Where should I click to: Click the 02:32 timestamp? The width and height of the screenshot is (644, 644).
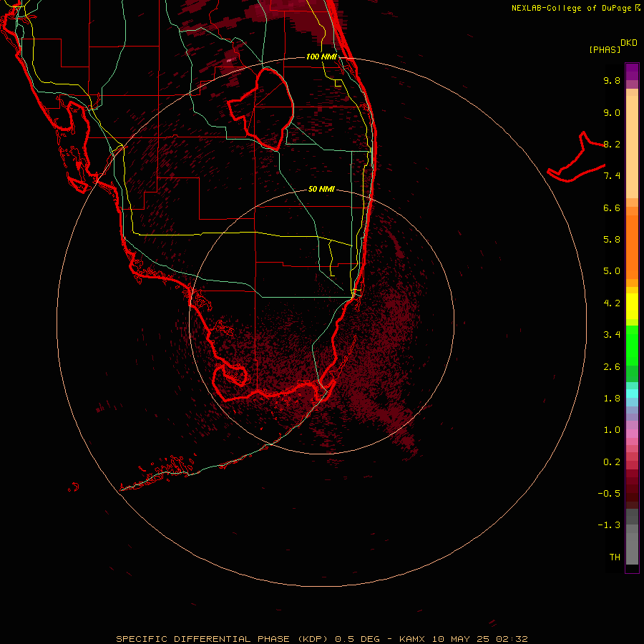[512, 639]
